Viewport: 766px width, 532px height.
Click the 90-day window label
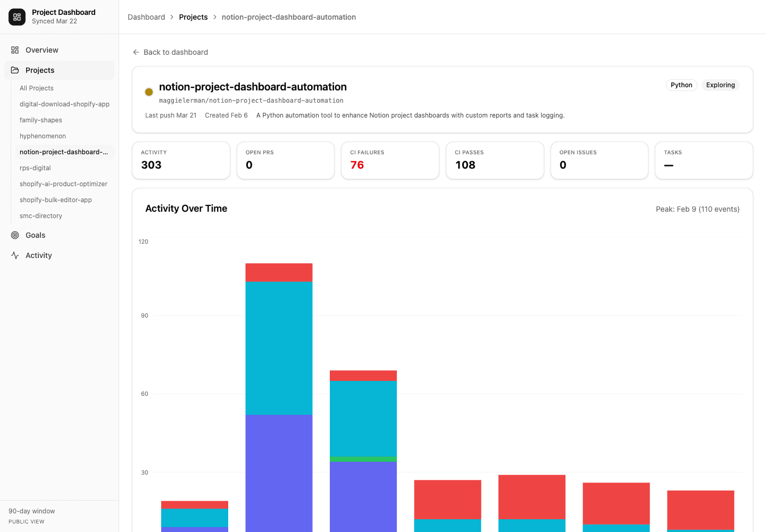click(32, 511)
